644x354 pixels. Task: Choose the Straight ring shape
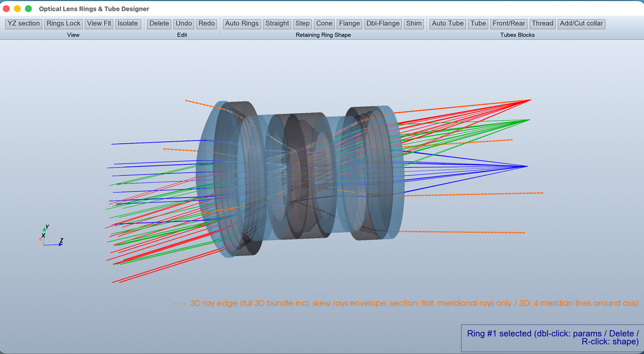(x=277, y=24)
